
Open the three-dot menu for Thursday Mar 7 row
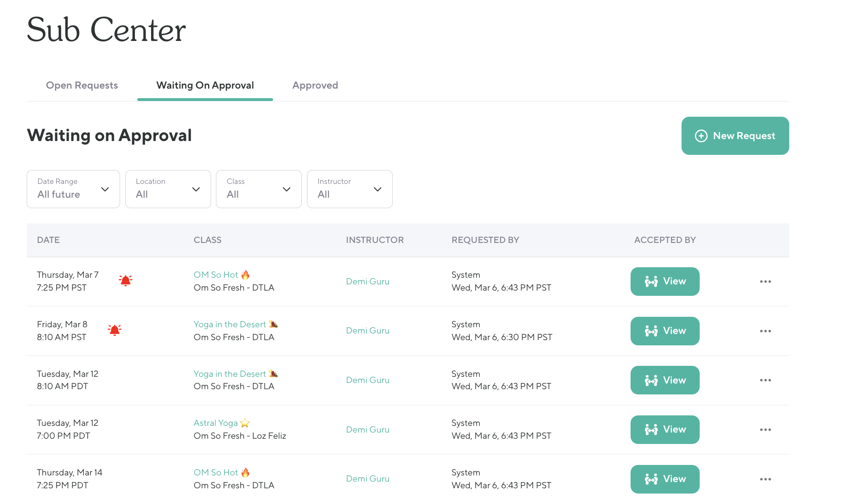pos(765,282)
